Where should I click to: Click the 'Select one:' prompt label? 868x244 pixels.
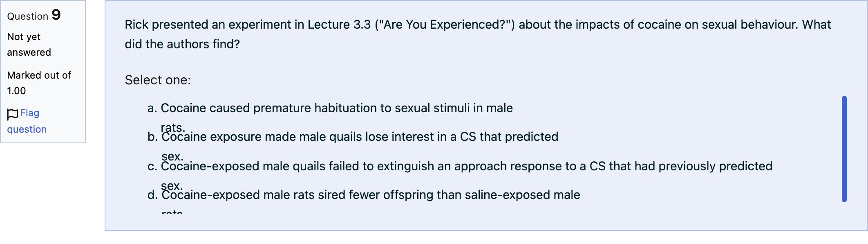tap(158, 80)
